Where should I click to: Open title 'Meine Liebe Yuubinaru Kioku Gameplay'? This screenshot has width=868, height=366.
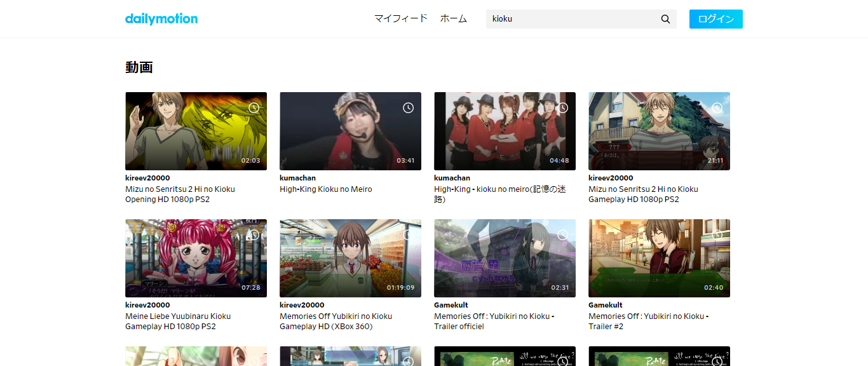[x=178, y=322]
